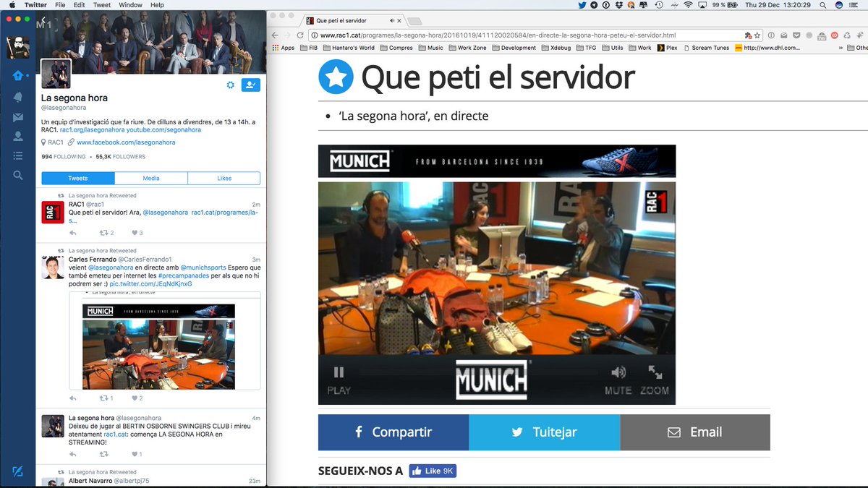Like the RAC1 tweet with 3 likes
The width and height of the screenshot is (868, 488).
[135, 233]
